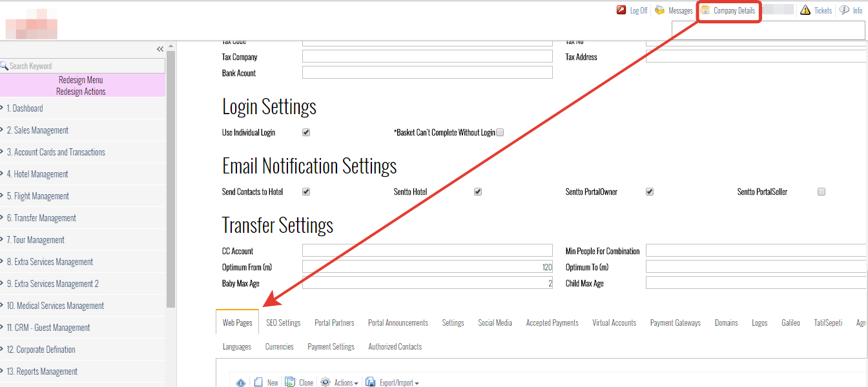Open Messages via the envelope box icon
The height and width of the screenshot is (387, 868).
click(659, 10)
